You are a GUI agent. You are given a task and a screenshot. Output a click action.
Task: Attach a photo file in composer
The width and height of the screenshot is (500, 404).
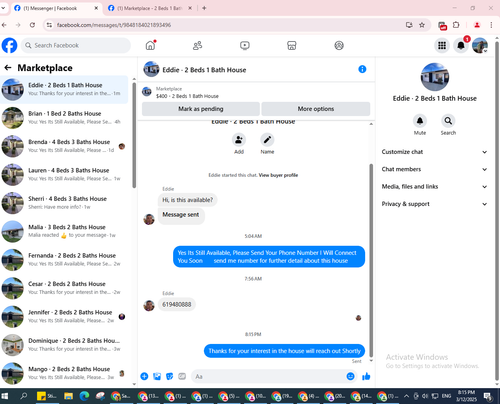point(157,376)
